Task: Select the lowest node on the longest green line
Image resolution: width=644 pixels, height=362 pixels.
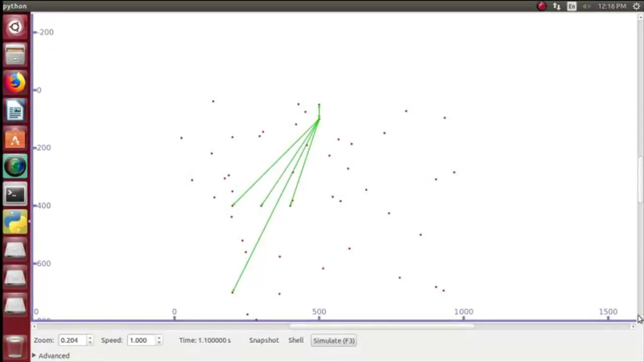Action: click(x=232, y=292)
